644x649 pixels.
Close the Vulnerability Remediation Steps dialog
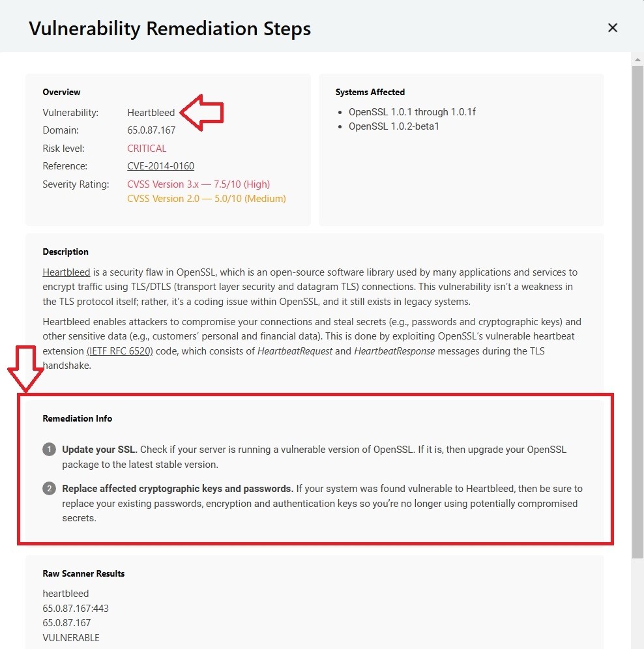point(612,28)
